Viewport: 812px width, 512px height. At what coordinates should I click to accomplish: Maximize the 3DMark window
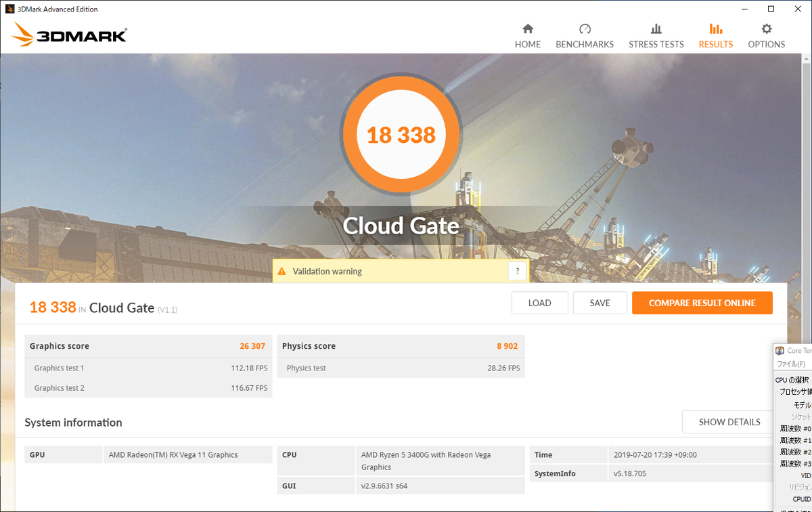click(771, 9)
